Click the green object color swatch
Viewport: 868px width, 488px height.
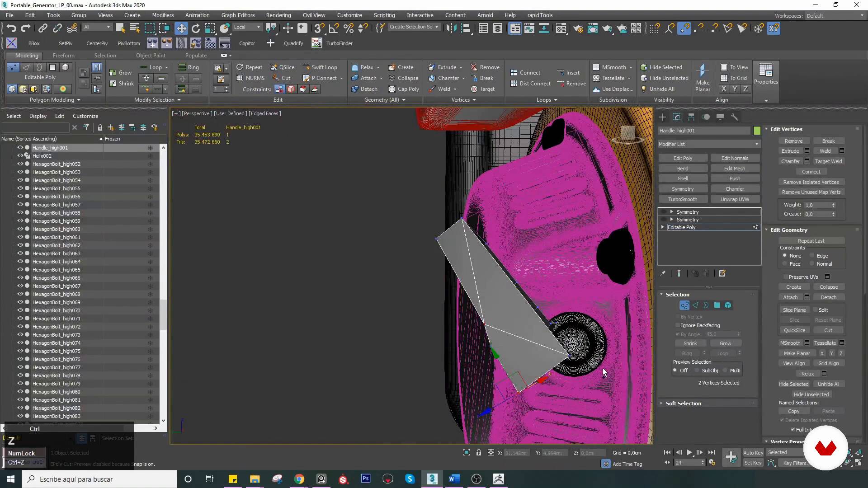pyautogui.click(x=757, y=131)
